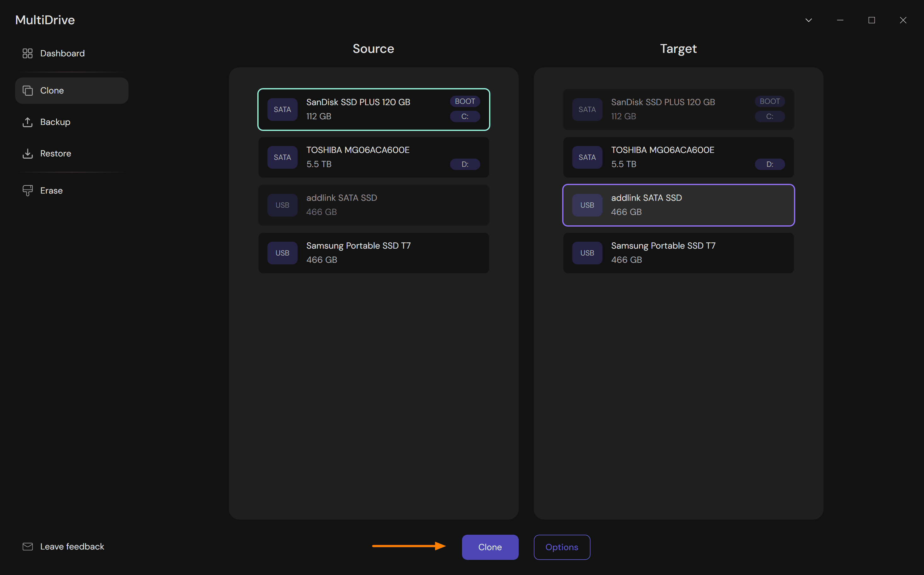Click USB badge of target Samsung T7
The image size is (924, 575).
pos(587,253)
